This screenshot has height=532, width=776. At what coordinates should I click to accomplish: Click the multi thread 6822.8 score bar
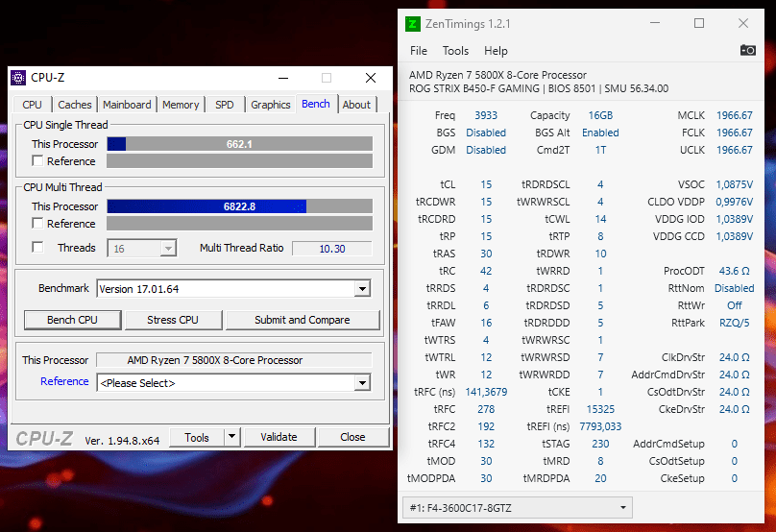pyautogui.click(x=239, y=206)
